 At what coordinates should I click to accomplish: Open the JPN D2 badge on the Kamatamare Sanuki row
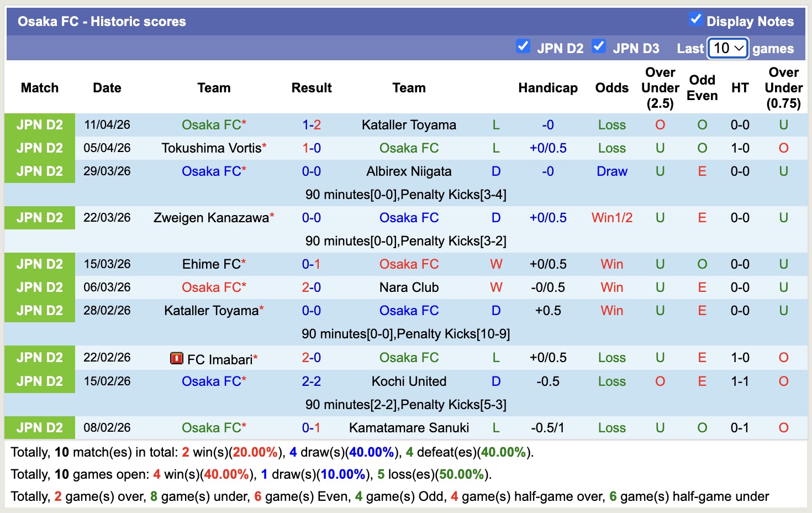(39, 427)
